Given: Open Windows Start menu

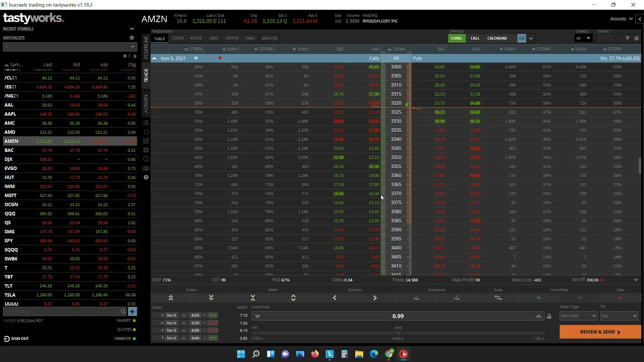Looking at the screenshot, I should point(240,354).
